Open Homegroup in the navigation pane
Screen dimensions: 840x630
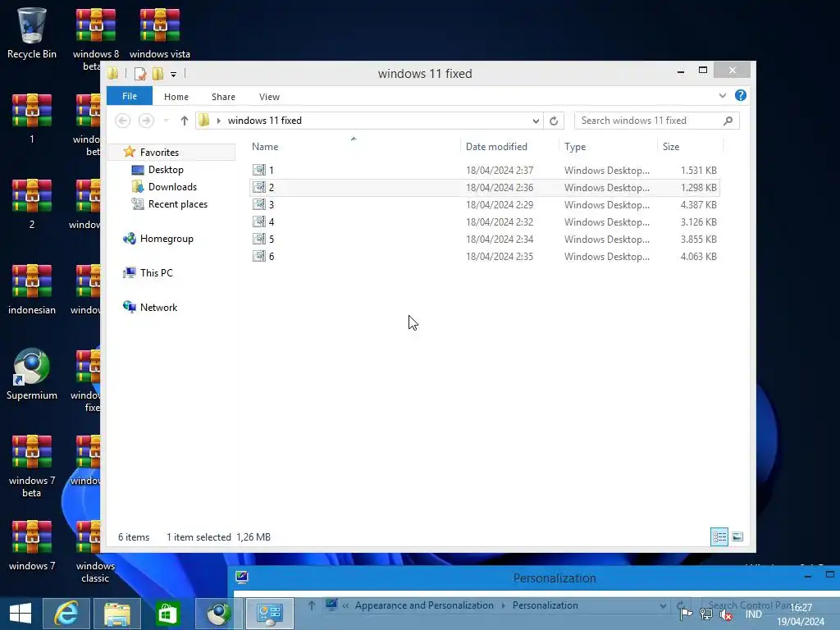click(166, 239)
